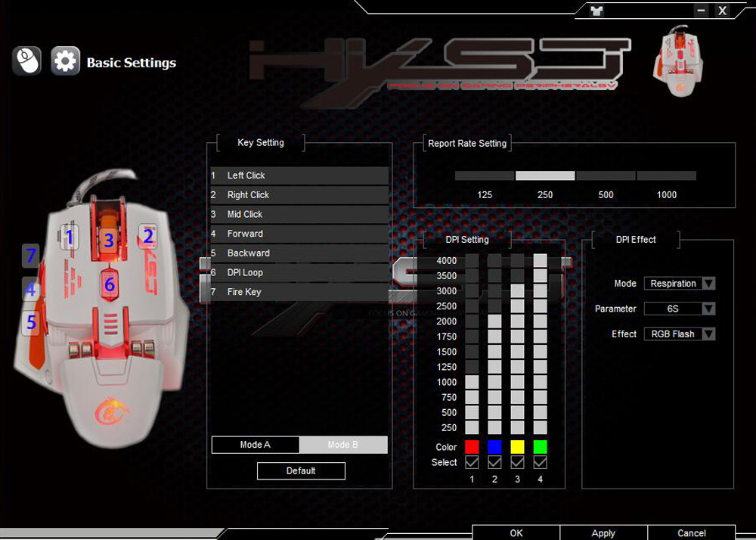The image size is (756, 540).
Task: Select key 1 Left Click row
Action: 299,175
